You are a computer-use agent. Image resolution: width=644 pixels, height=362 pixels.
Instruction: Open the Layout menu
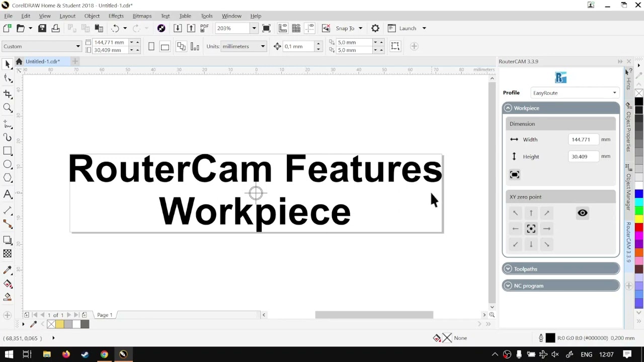(67, 16)
